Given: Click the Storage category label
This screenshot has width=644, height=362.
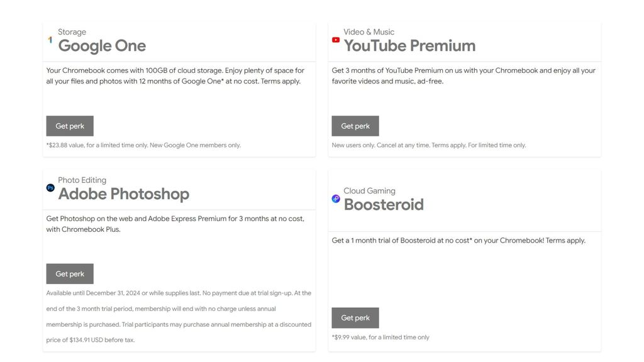Looking at the screenshot, I should [x=72, y=31].
